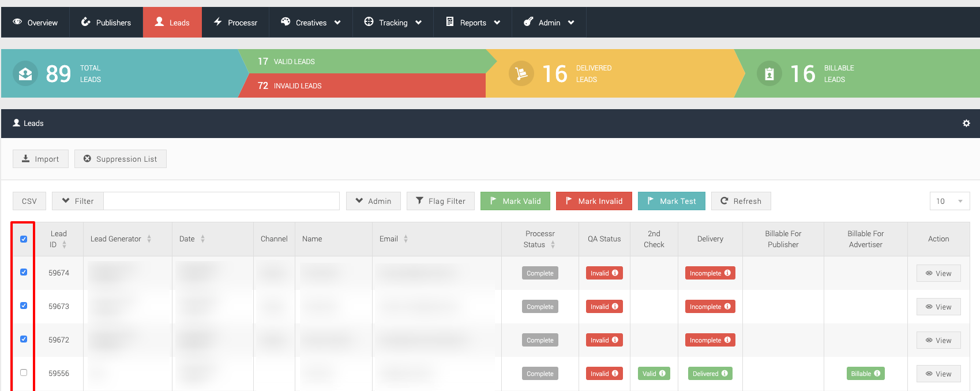Click info icon on lead 59556 Delivered badge
This screenshot has height=391, width=980.
coord(724,374)
